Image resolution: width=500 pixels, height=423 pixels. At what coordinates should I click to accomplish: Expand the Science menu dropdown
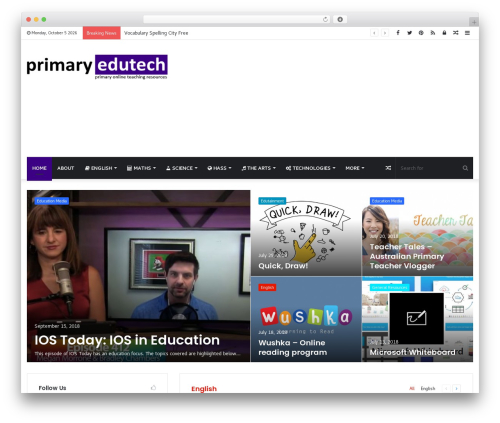coord(182,168)
